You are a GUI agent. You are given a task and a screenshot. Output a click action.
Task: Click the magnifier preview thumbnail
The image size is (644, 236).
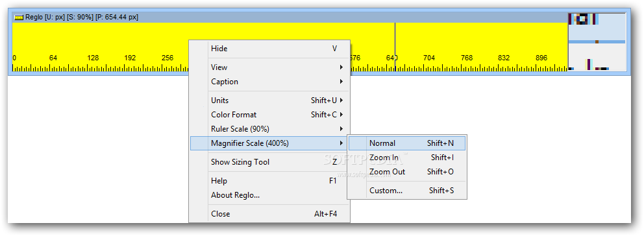[x=597, y=41]
